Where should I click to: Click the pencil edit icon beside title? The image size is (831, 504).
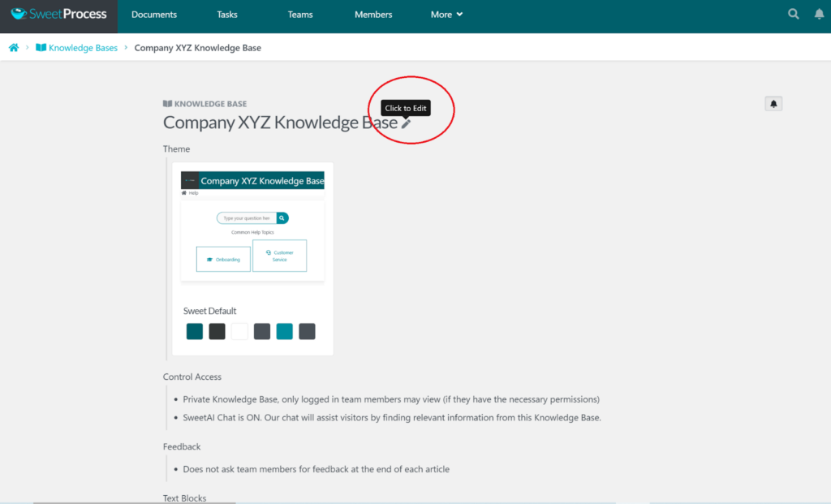[406, 123]
